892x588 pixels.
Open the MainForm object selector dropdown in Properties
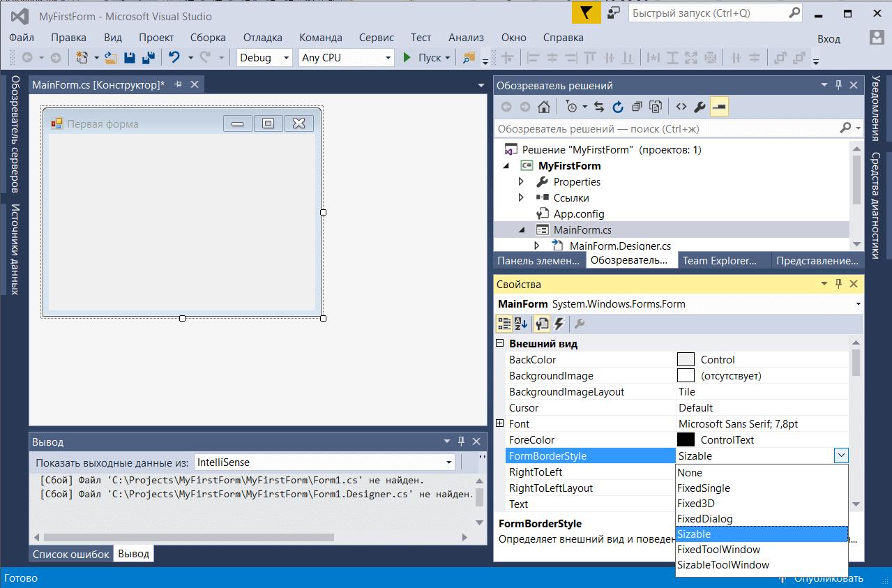click(x=857, y=304)
